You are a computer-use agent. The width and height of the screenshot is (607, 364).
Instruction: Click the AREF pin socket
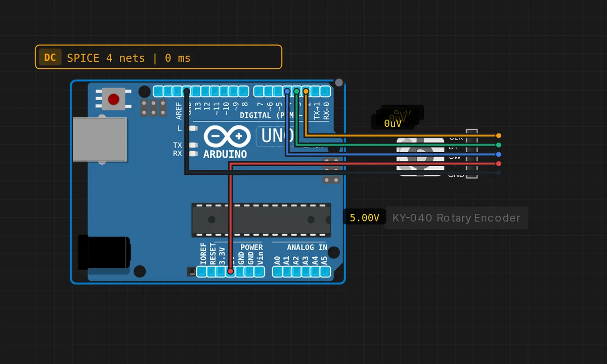pos(177,92)
